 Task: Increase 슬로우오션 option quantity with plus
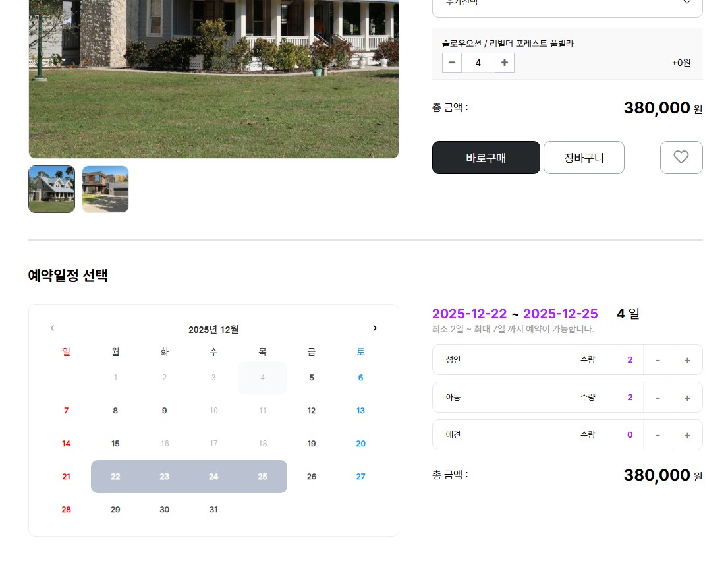505,63
